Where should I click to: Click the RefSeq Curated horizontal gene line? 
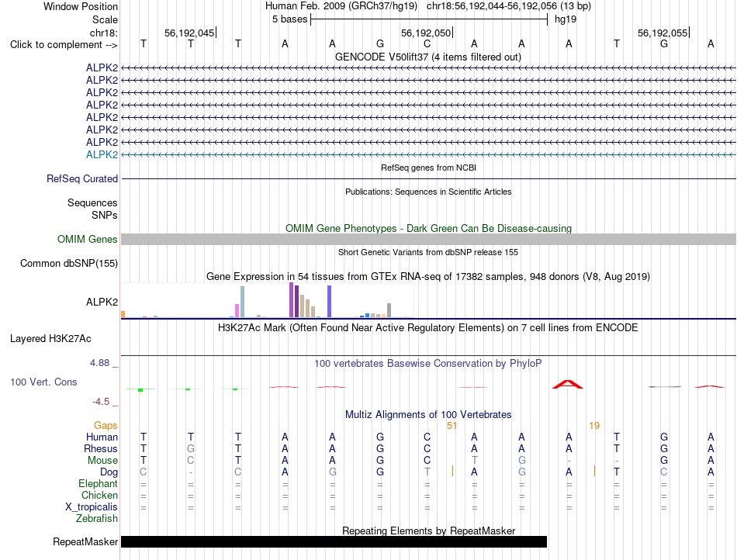point(428,179)
